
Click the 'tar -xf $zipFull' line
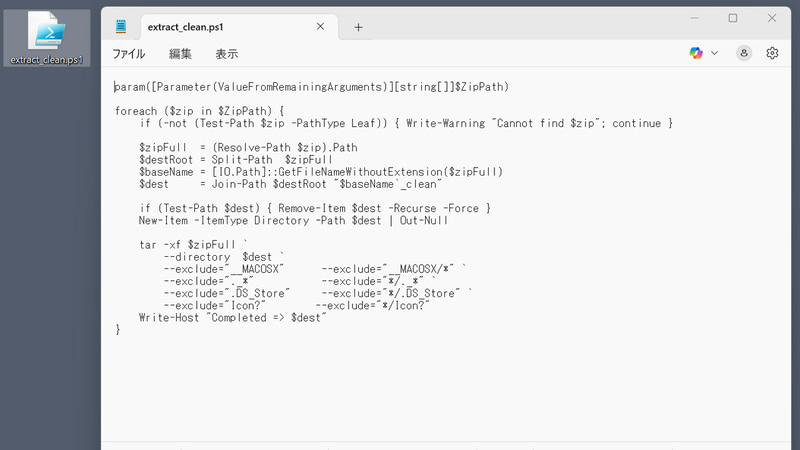coord(193,245)
